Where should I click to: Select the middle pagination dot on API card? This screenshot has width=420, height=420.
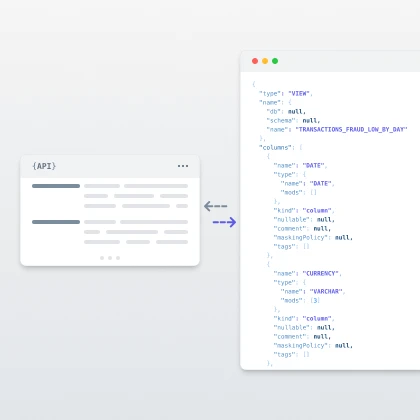[x=110, y=258]
